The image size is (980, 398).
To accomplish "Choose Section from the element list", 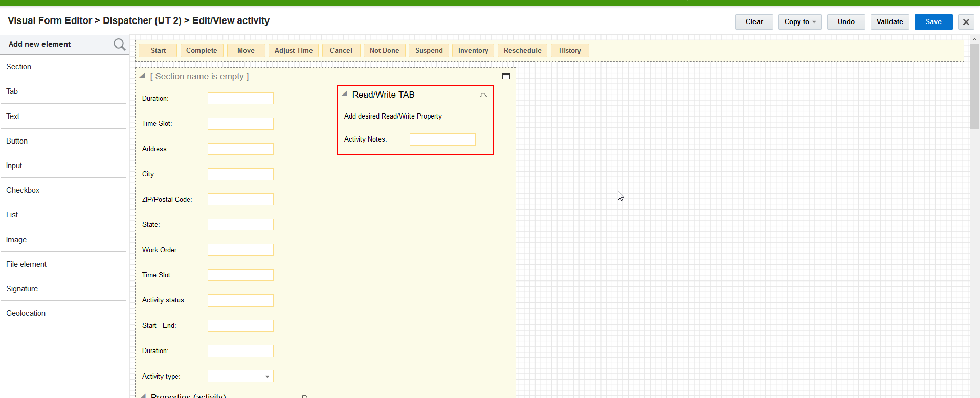I will 63,67.
